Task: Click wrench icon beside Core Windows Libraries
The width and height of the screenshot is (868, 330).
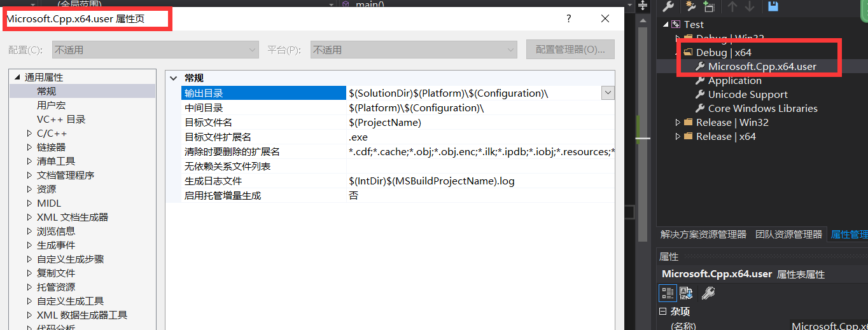Action: pyautogui.click(x=700, y=108)
